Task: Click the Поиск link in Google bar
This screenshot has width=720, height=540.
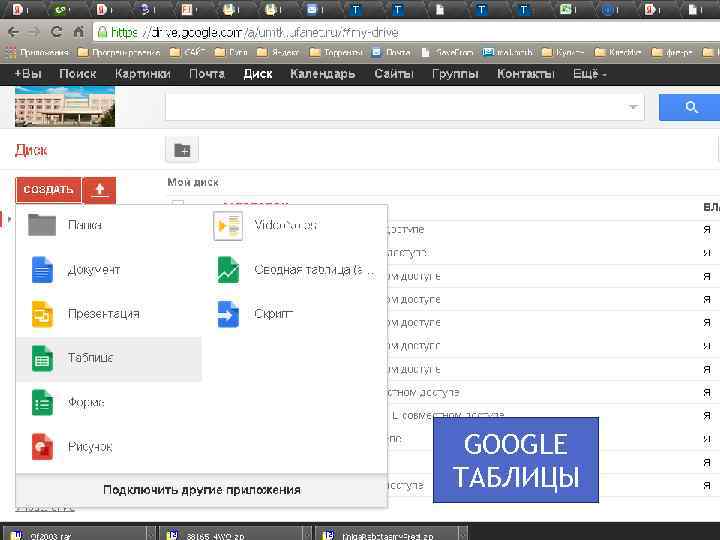Action: (78, 74)
